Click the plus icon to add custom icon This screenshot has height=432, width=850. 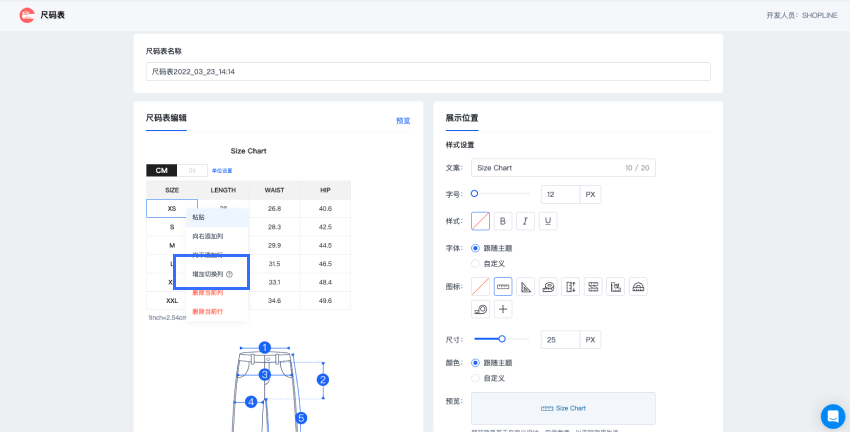(503, 310)
